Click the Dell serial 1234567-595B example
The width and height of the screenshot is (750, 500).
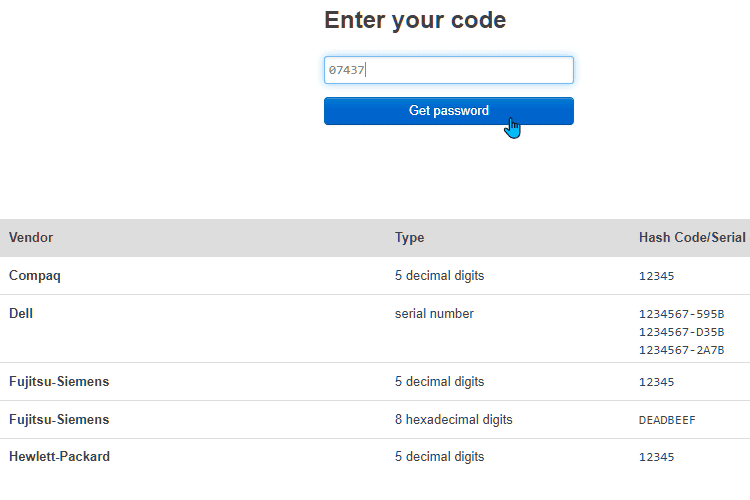pos(682,314)
